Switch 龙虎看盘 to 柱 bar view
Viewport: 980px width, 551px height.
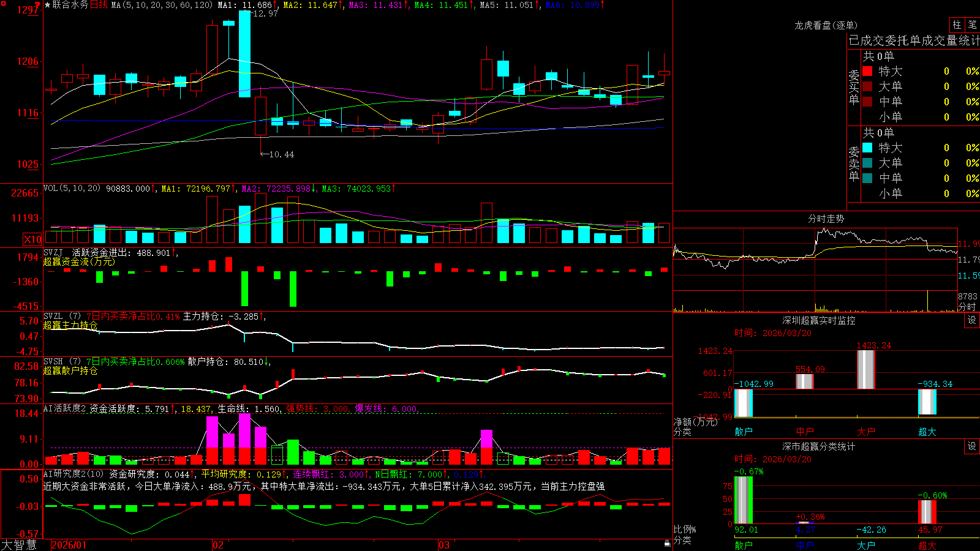coord(957,24)
